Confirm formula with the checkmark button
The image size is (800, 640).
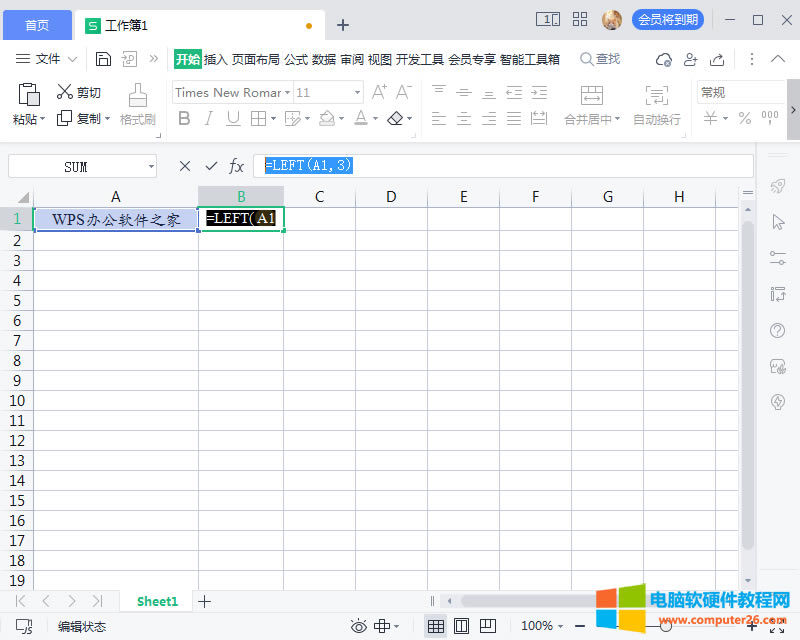[x=211, y=166]
